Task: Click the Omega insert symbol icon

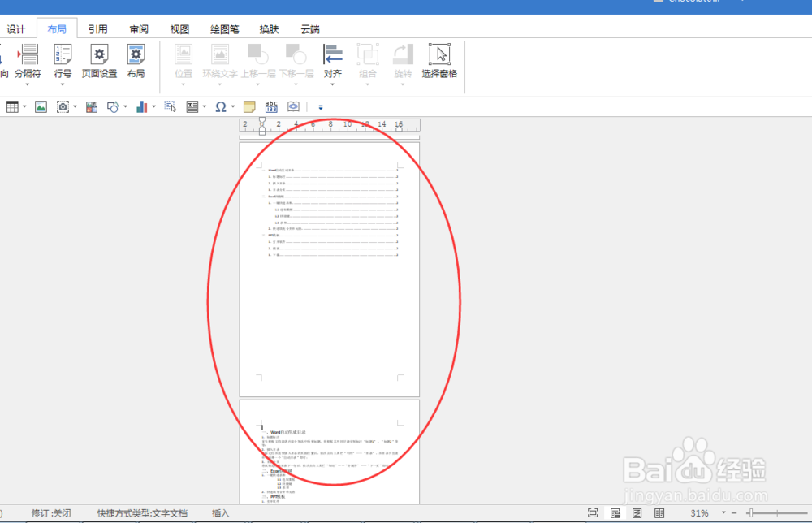Action: (x=221, y=107)
